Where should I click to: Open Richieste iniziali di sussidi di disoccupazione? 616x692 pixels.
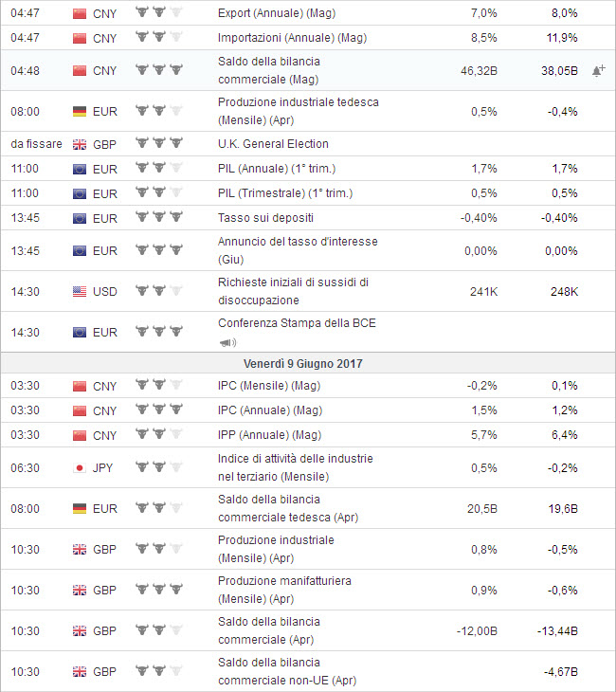(293, 291)
